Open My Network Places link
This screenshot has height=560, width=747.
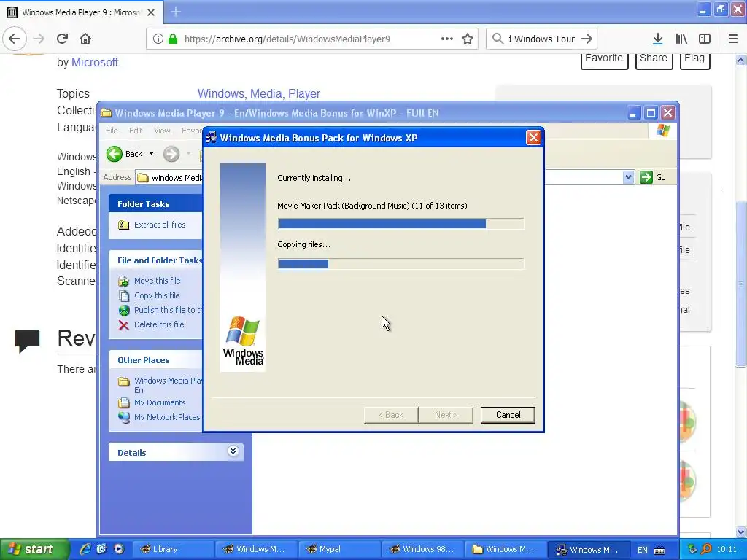[167, 417]
